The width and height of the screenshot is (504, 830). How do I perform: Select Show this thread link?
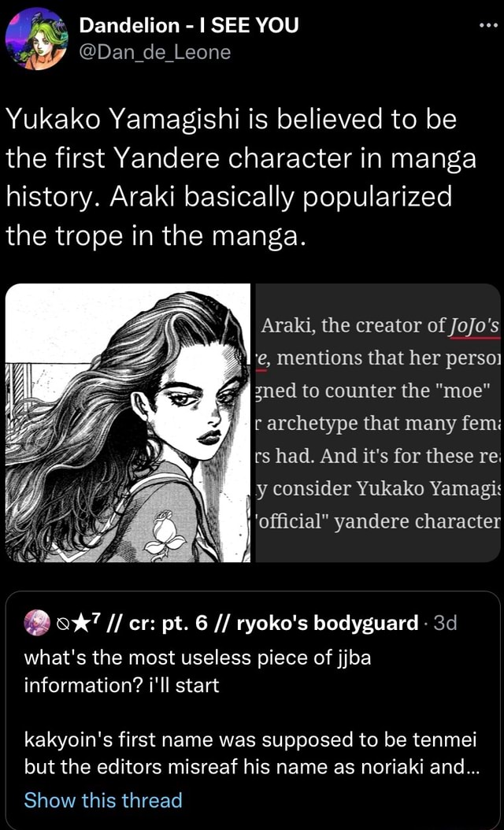coord(102,799)
